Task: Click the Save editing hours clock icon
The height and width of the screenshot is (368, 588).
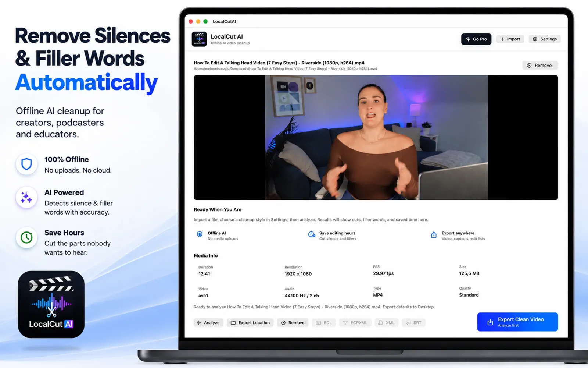Action: pos(312,234)
